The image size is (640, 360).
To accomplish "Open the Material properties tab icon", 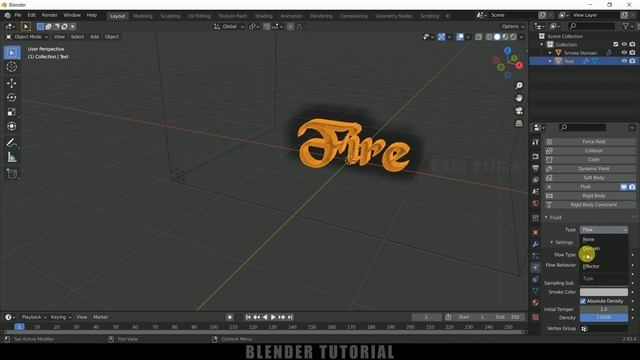I will pyautogui.click(x=536, y=302).
